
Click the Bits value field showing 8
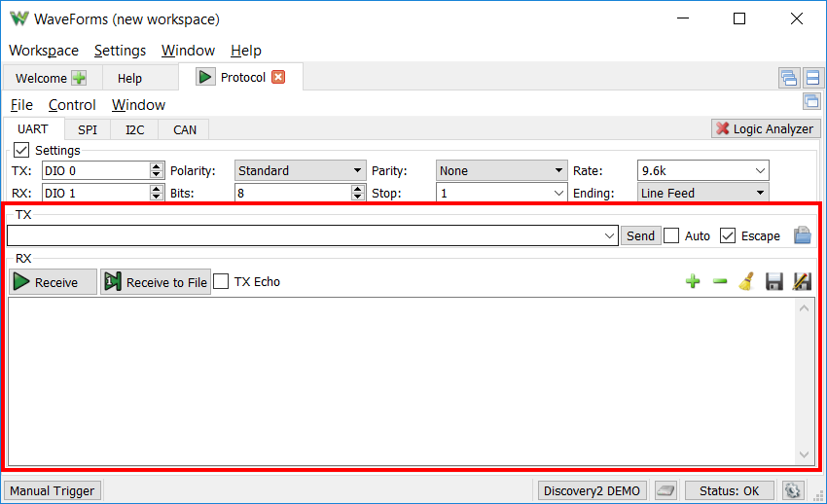coord(293,193)
